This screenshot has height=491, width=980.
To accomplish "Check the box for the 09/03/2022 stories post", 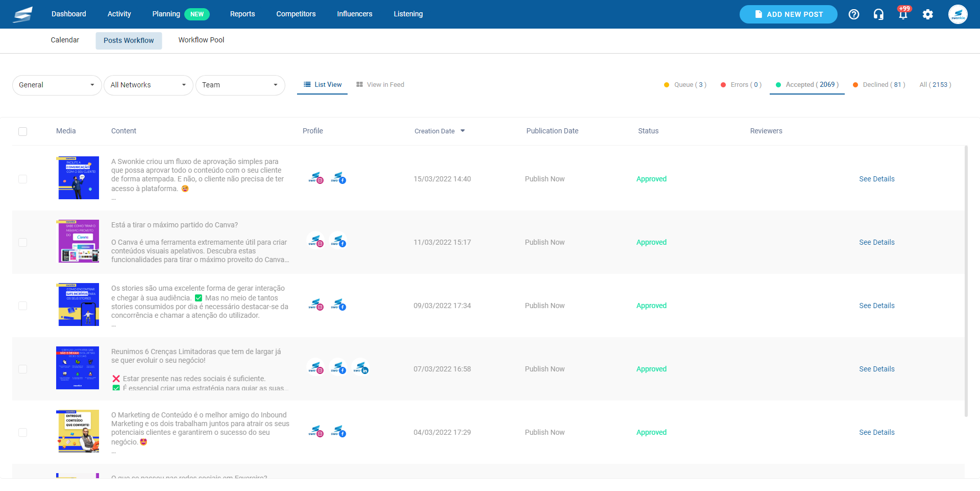I will point(22,306).
